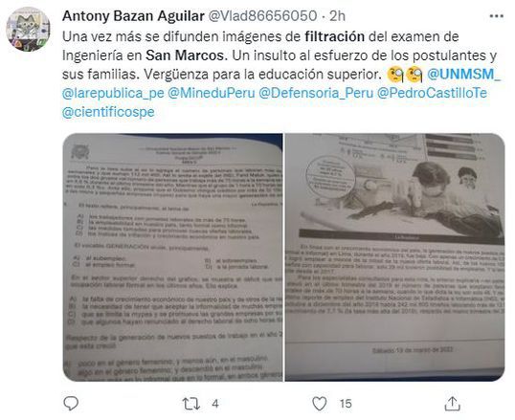Open the @MineduPeru mention
Screen dimensions: 515x420
pyautogui.click(x=212, y=93)
